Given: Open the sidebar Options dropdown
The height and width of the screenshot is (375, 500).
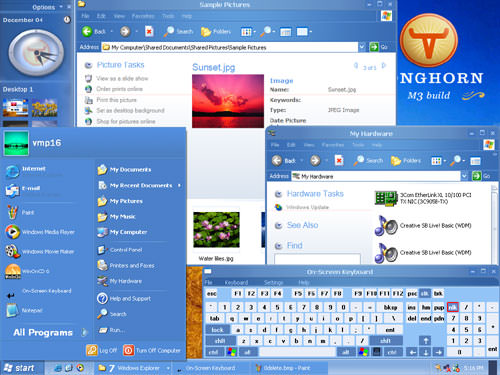Looking at the screenshot, I should [47, 7].
